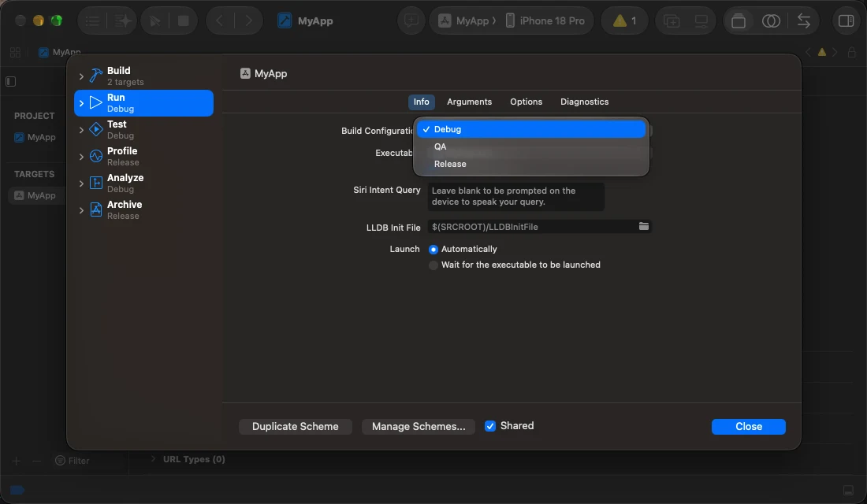
Task: Select MyApp under PROJECT in the sidebar
Action: pos(35,137)
